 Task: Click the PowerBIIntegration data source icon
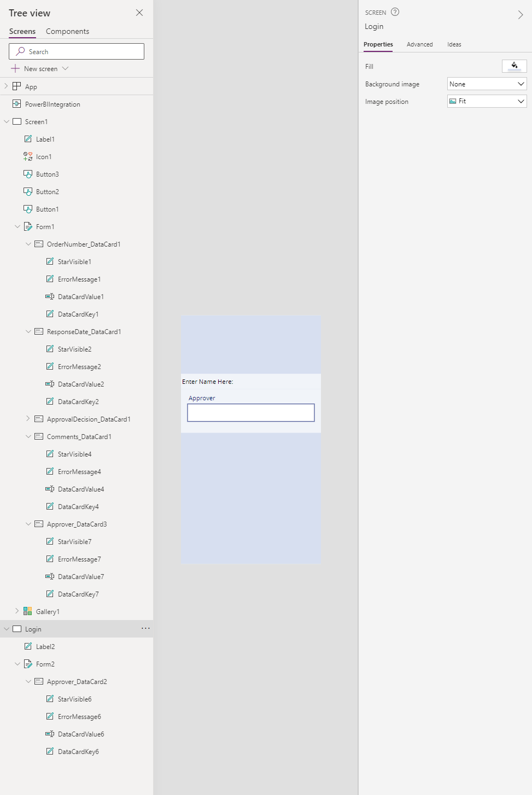(15, 104)
